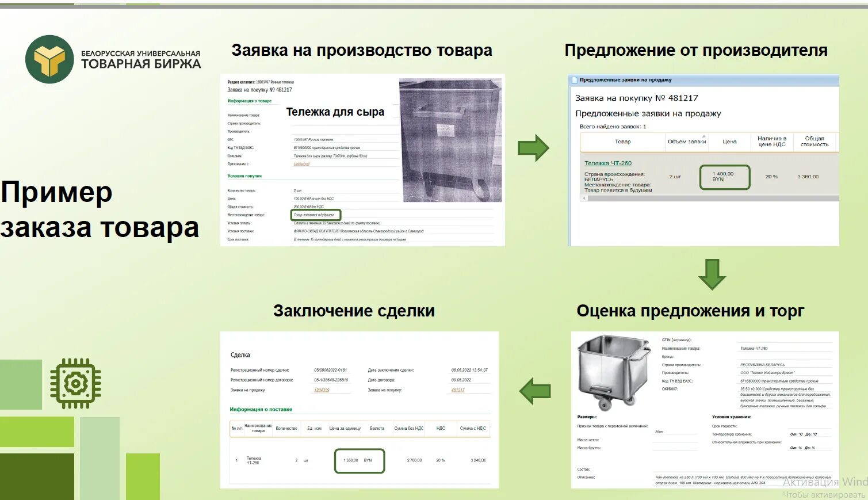Click the deal date 08.06.2022 13:54:07

click(x=469, y=370)
